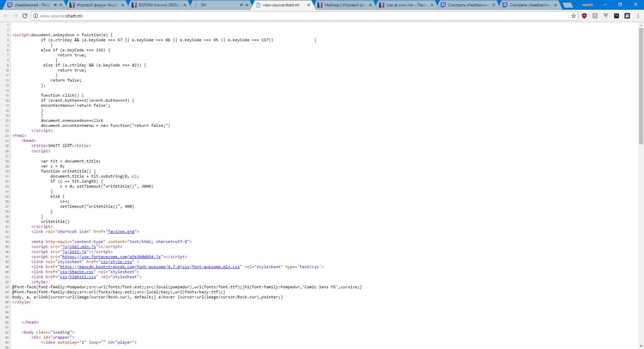Click the 'var c = 0;' code line
This screenshot has width=644, height=349.
[53, 166]
